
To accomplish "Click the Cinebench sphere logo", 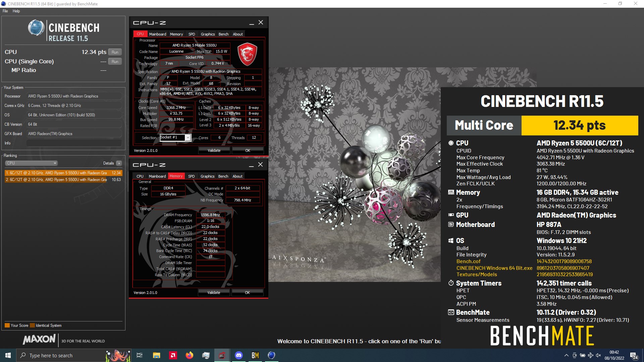I will (x=36, y=28).
